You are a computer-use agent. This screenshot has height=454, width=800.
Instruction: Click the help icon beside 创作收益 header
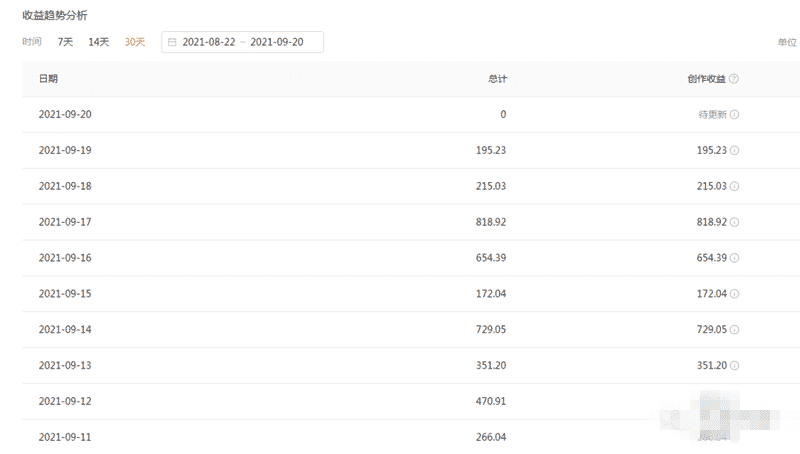(x=734, y=79)
